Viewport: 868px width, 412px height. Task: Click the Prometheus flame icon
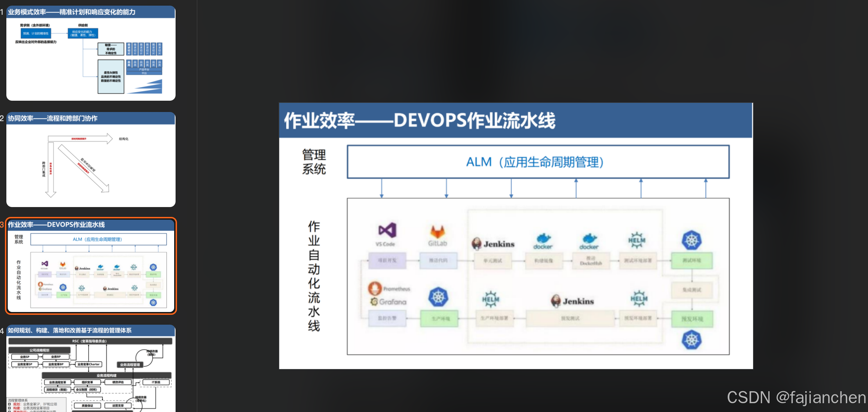(x=375, y=288)
